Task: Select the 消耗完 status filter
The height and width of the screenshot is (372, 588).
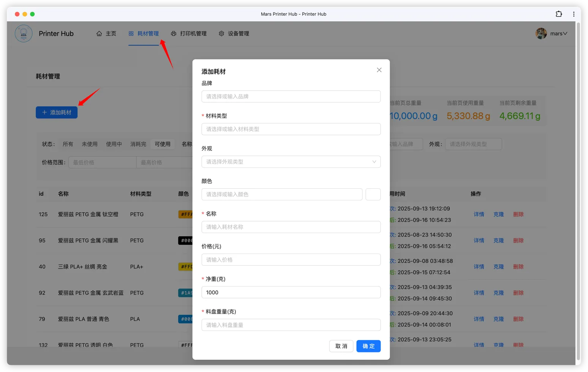Action: [138, 144]
